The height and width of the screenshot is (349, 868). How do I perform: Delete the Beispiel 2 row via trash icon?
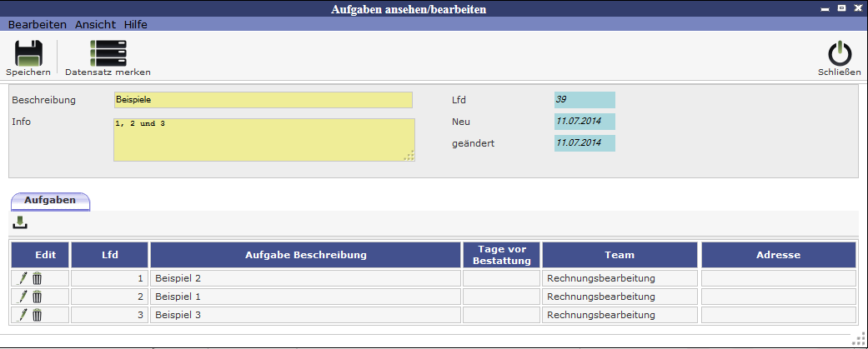pos(38,278)
